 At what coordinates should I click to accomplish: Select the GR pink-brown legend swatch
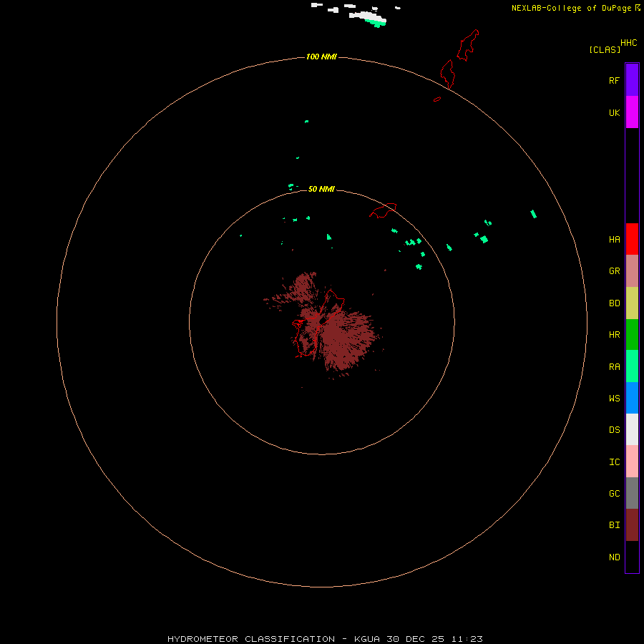(632, 271)
